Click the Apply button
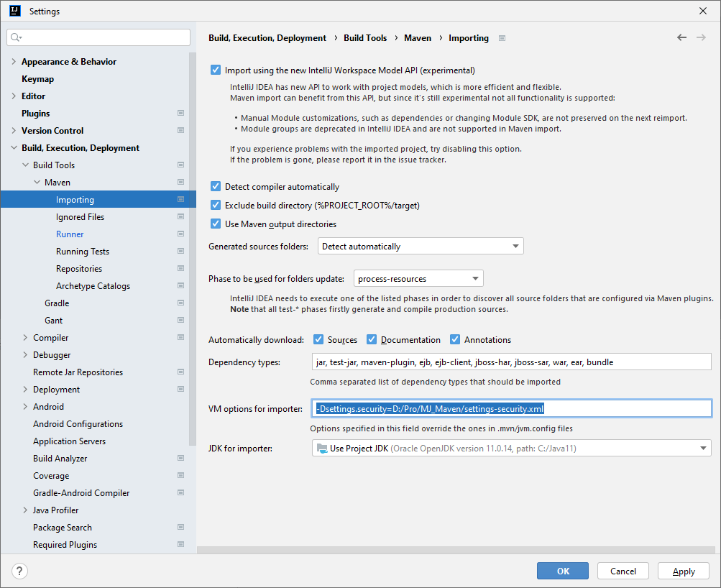 683,571
